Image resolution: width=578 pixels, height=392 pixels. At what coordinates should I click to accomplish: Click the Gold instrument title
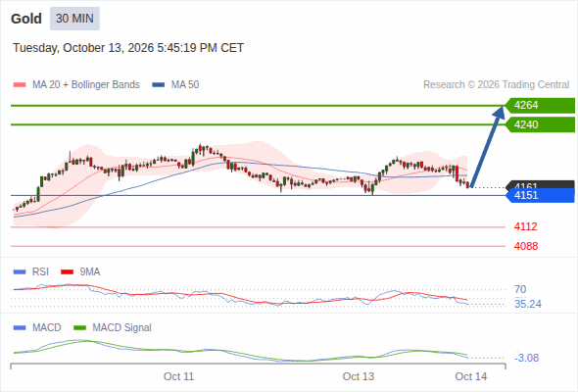(26, 19)
